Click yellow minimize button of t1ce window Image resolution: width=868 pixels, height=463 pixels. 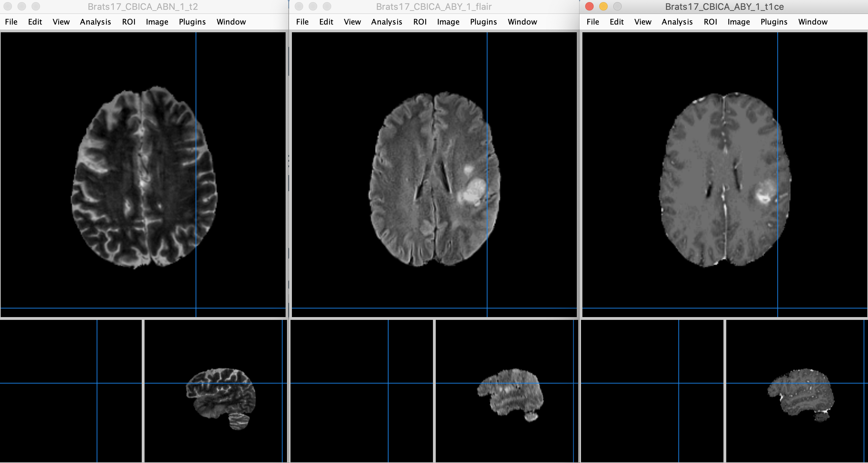point(603,6)
